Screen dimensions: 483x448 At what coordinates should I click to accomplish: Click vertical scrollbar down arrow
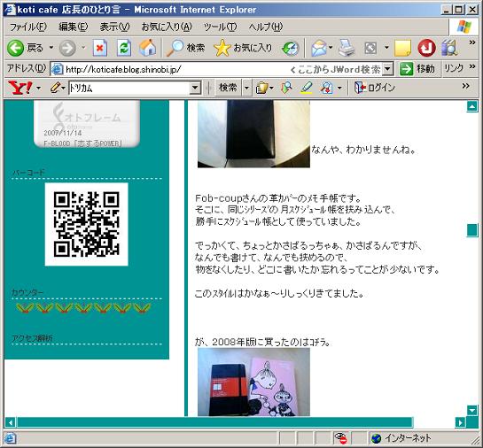pyautogui.click(x=472, y=410)
